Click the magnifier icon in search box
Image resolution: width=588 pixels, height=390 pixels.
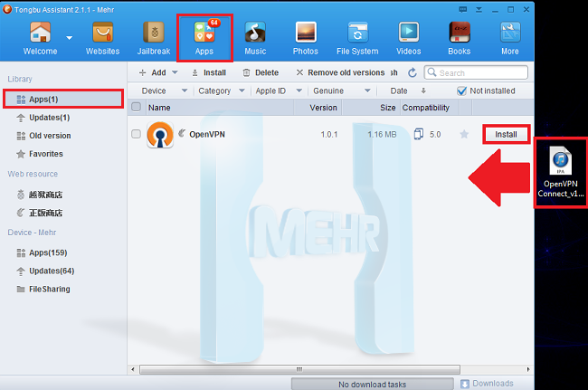tap(432, 72)
